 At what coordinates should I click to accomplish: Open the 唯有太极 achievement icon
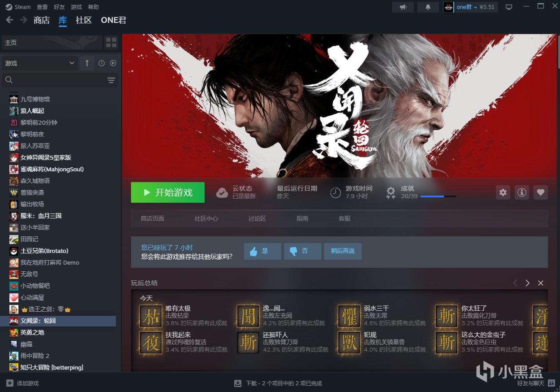(151, 317)
